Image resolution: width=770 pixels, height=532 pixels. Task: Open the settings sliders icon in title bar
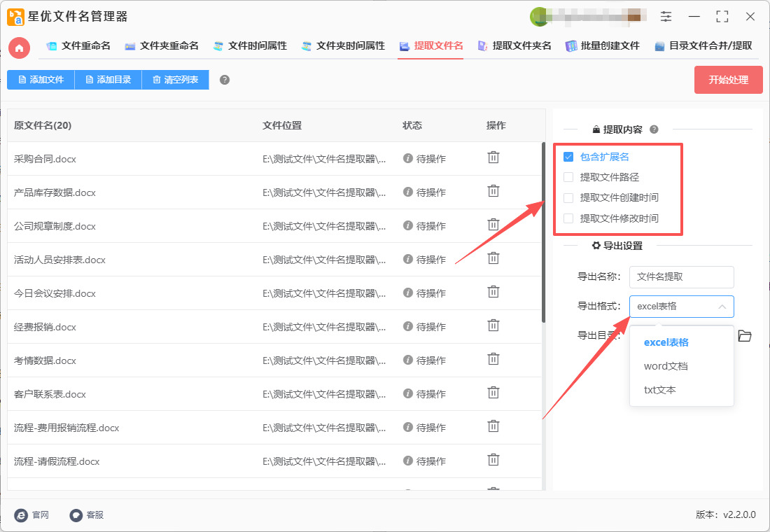(666, 17)
